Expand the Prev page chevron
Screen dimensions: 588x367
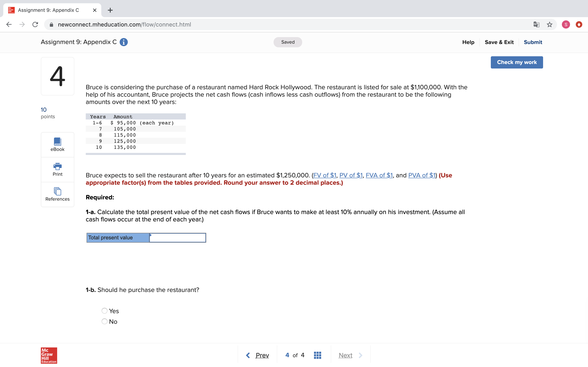point(248,355)
